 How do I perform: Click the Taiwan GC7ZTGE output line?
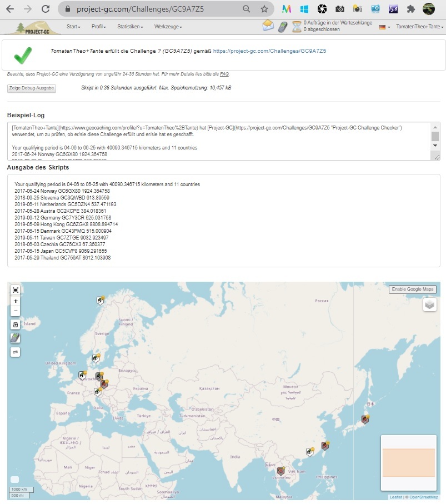tap(61, 238)
